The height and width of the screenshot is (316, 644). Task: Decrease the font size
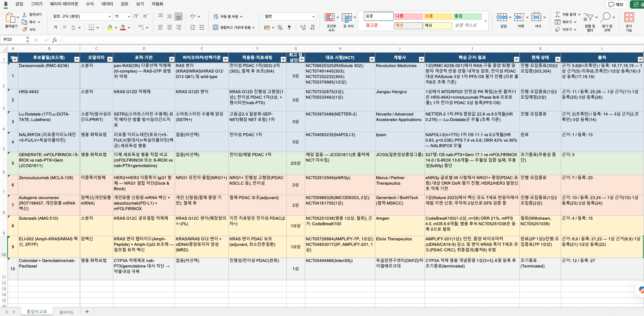(146, 16)
